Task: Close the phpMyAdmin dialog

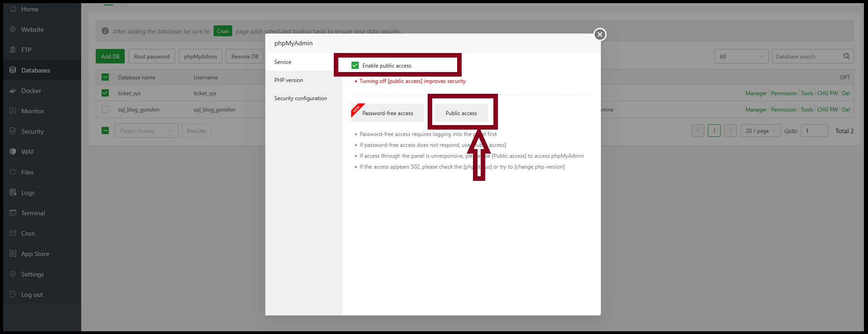Action: (600, 34)
